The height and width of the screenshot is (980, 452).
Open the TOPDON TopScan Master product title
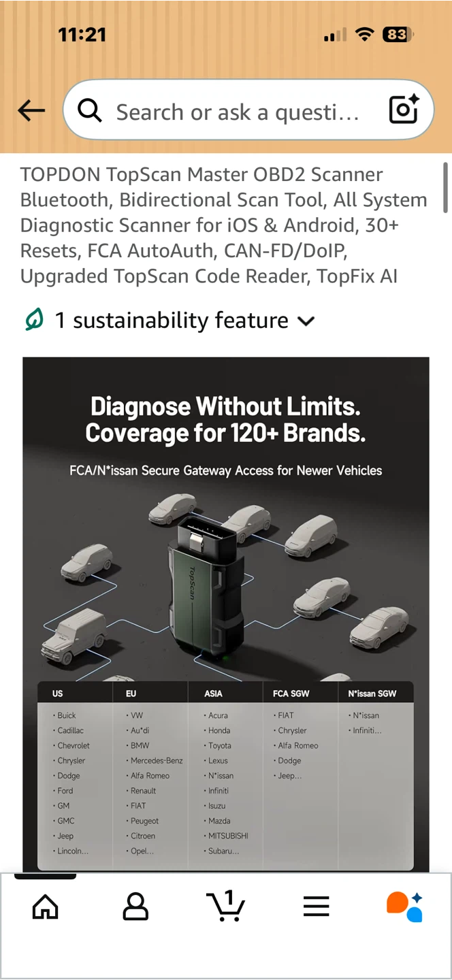click(x=224, y=225)
